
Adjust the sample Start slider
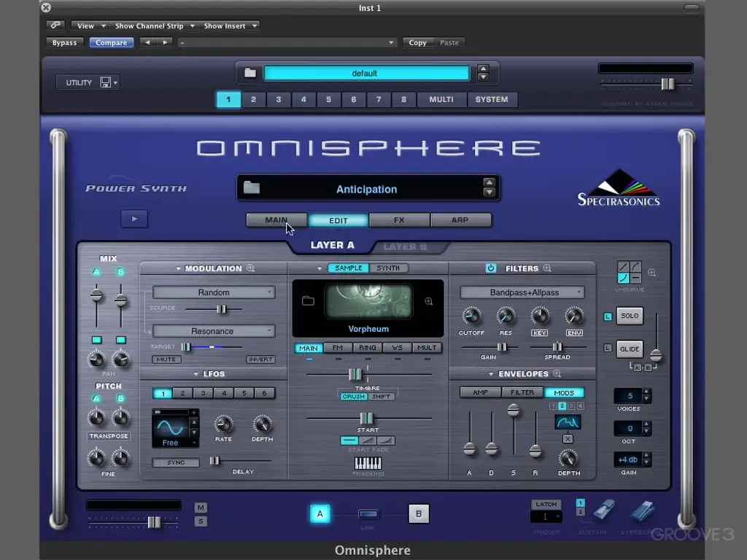coord(366,419)
